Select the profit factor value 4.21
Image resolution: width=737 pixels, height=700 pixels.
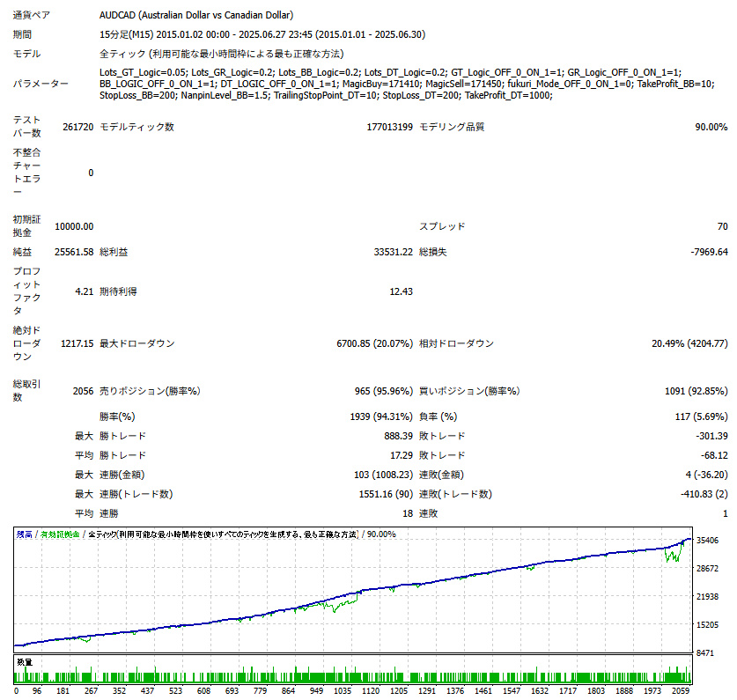(85, 291)
